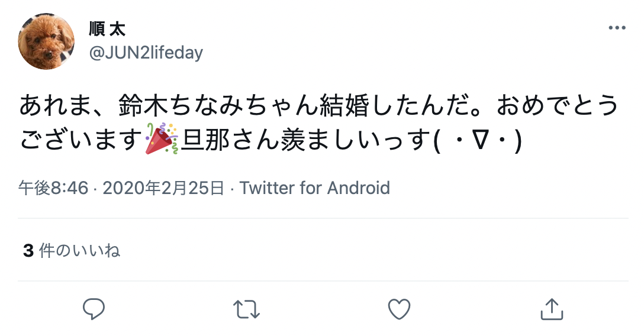The height and width of the screenshot is (336, 644).
Task: Select the 2020年2月25日 date text
Action: (163, 188)
